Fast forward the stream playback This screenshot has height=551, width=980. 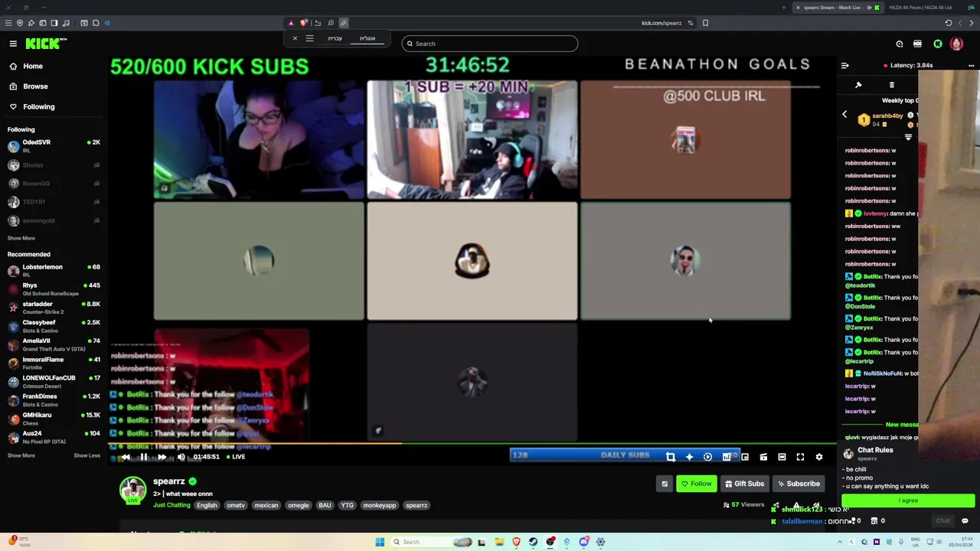162,457
